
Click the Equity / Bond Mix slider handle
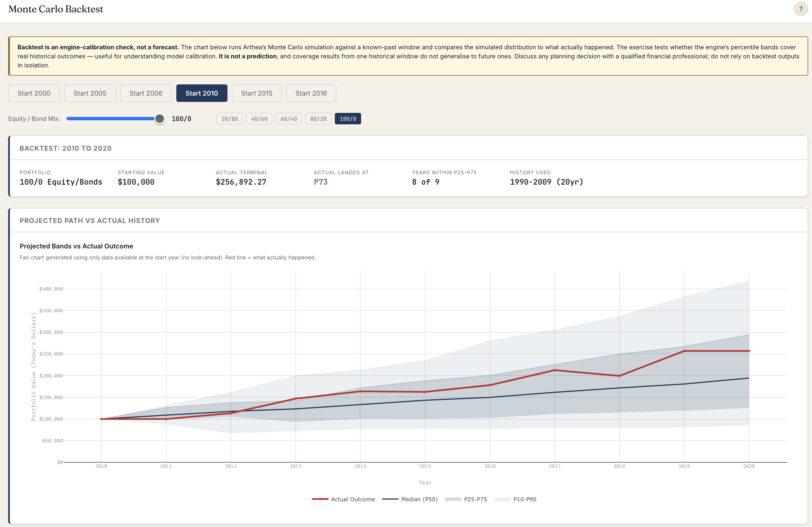click(x=159, y=119)
